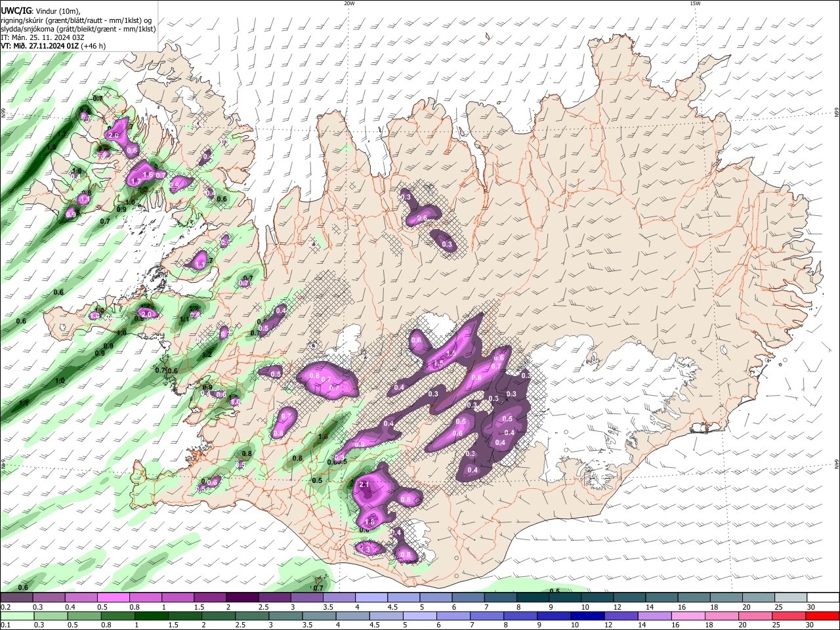Pick the bright red swatch labeled 30 in the bottom legend row
Image resolution: width=840 pixels, height=630 pixels.
click(x=822, y=616)
